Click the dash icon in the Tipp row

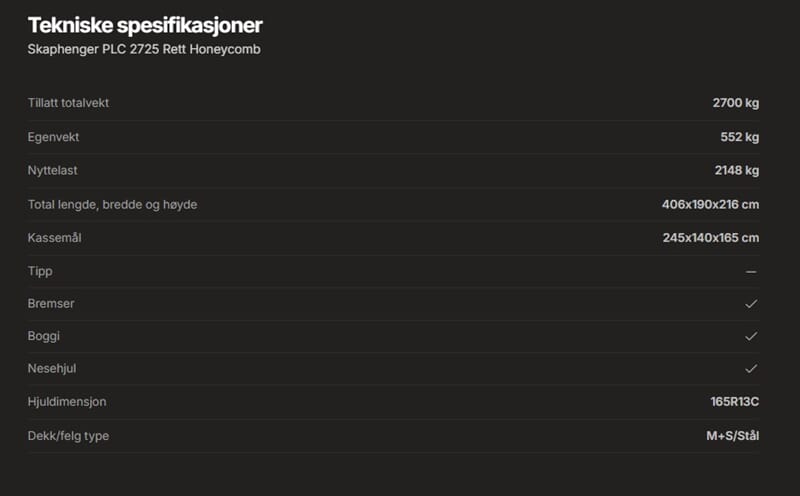coord(751,271)
